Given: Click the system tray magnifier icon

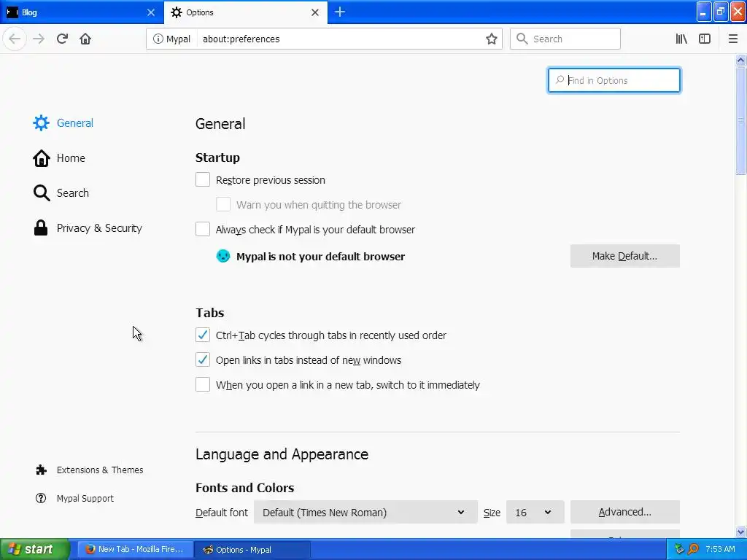Looking at the screenshot, I should [694, 549].
